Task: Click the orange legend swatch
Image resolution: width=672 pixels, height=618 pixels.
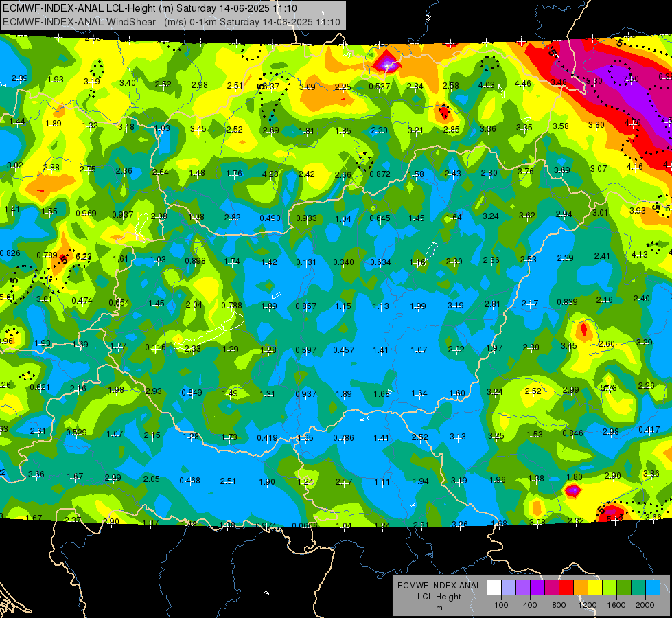Action: tap(581, 588)
